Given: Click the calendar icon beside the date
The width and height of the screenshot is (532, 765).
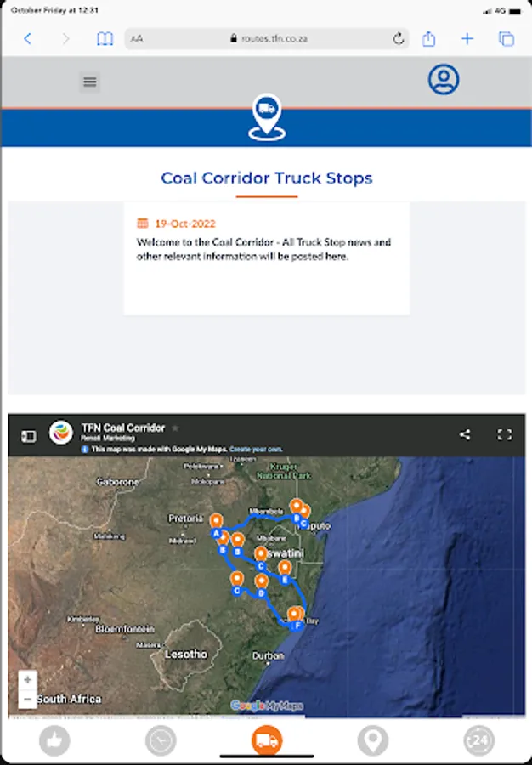Looking at the screenshot, I should pos(143,224).
